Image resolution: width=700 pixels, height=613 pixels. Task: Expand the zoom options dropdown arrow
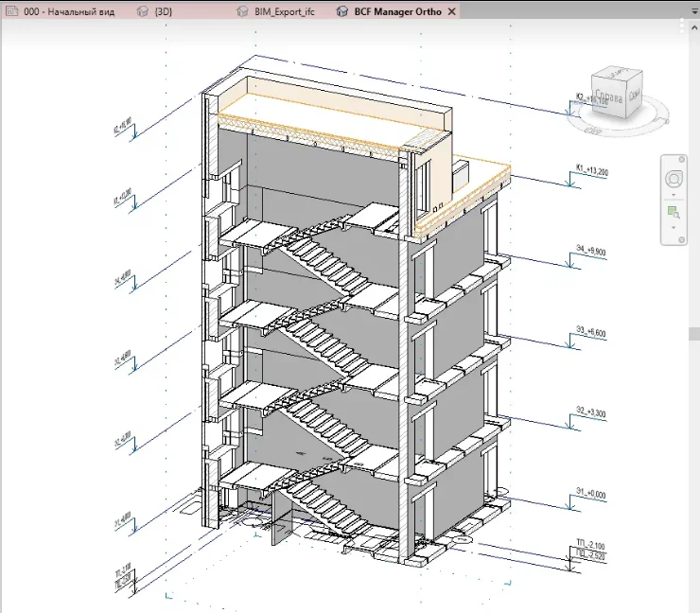tap(674, 228)
